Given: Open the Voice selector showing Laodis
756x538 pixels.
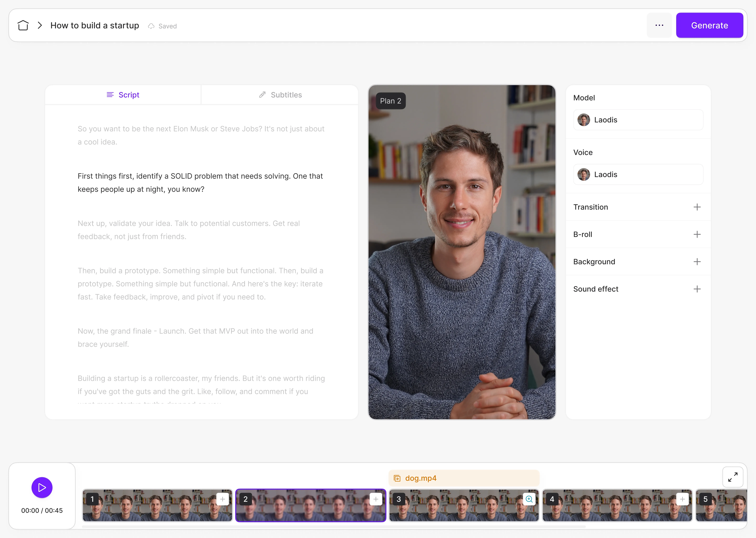Looking at the screenshot, I should [638, 175].
